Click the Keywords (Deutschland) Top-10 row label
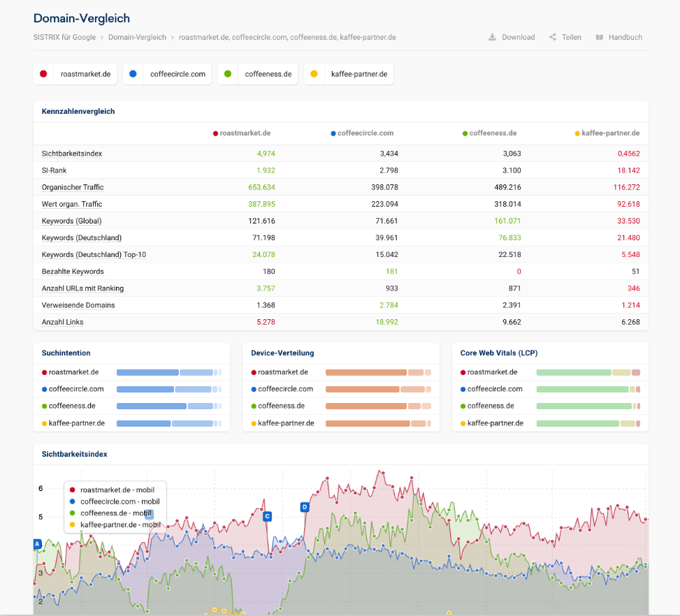This screenshot has width=680, height=616. 94,255
